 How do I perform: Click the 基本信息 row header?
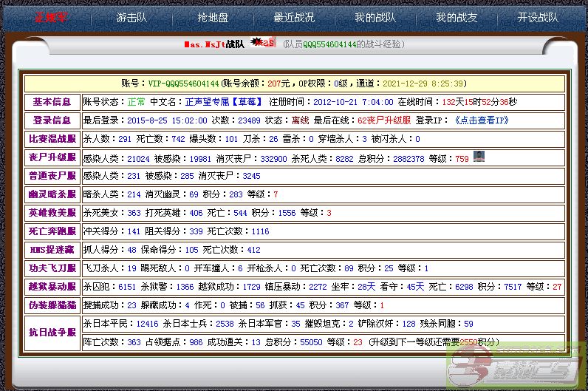52,102
